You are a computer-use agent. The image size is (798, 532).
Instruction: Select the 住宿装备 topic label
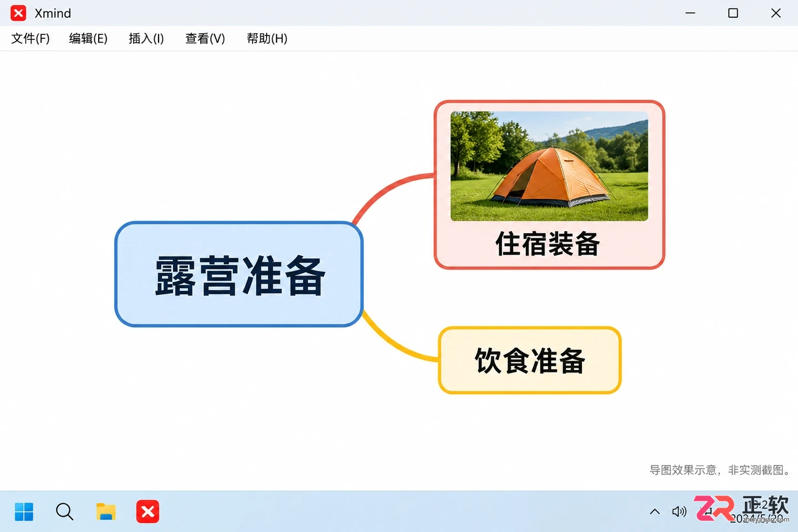tap(548, 244)
